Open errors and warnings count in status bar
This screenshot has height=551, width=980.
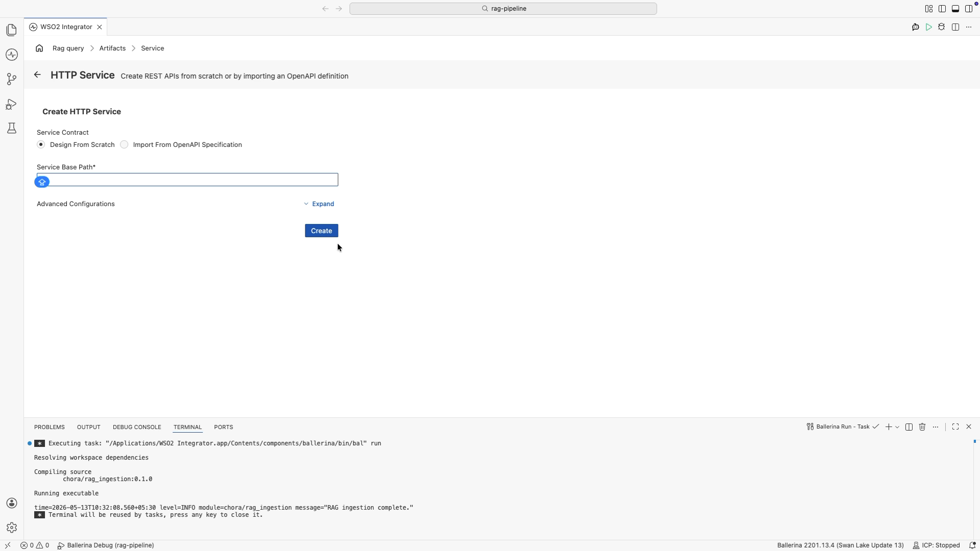click(x=35, y=545)
